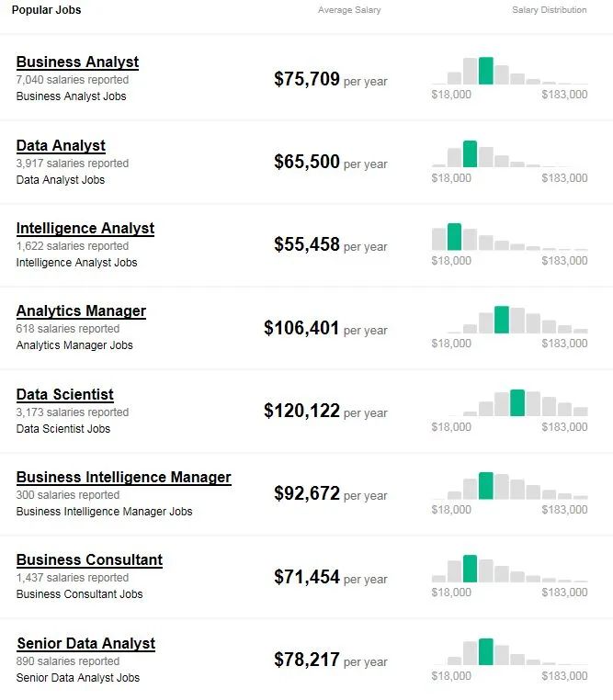Select the green bar in Intelligence Analyst distribution
Screen dimensions: 613x700
pos(454,236)
